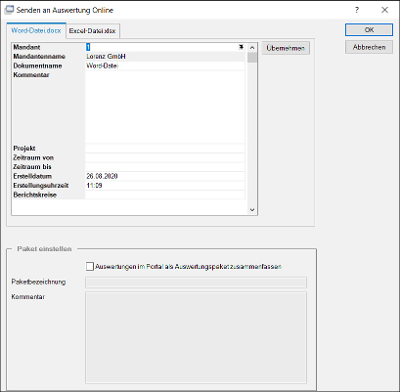
Task: Click the dialog window icon in title bar
Action: click(9, 10)
